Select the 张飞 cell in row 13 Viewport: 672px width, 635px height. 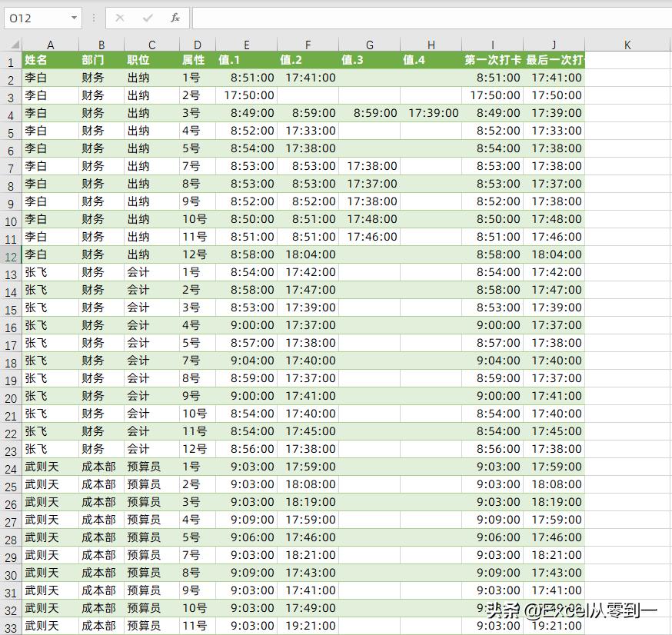pyautogui.click(x=51, y=272)
